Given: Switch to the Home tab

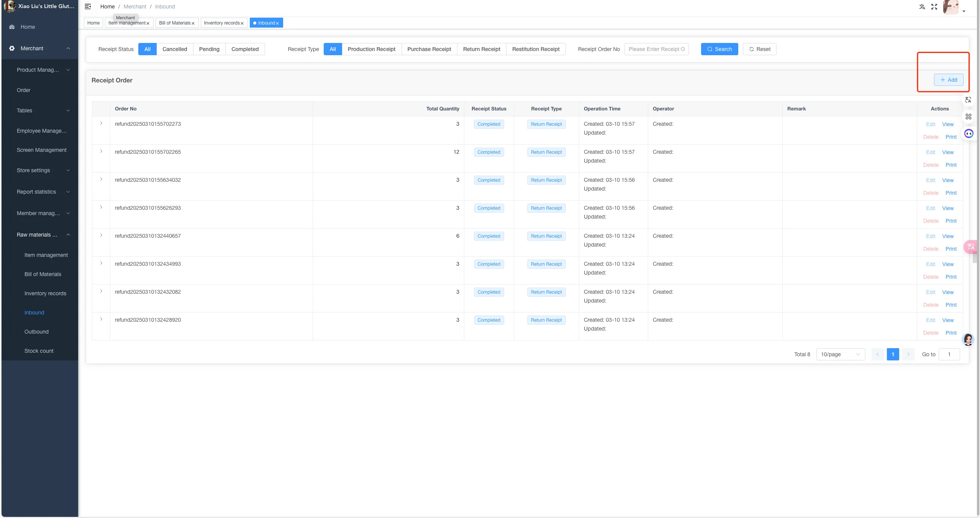Looking at the screenshot, I should (x=93, y=23).
